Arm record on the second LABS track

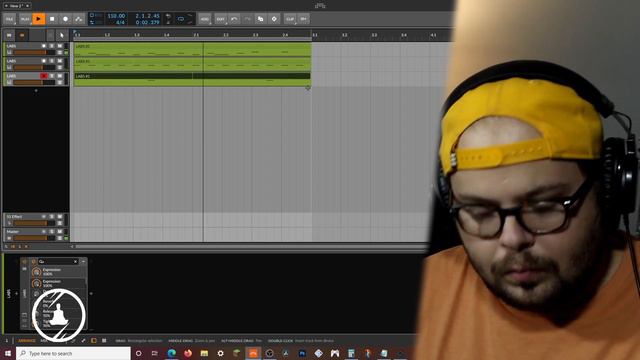pyautogui.click(x=44, y=61)
